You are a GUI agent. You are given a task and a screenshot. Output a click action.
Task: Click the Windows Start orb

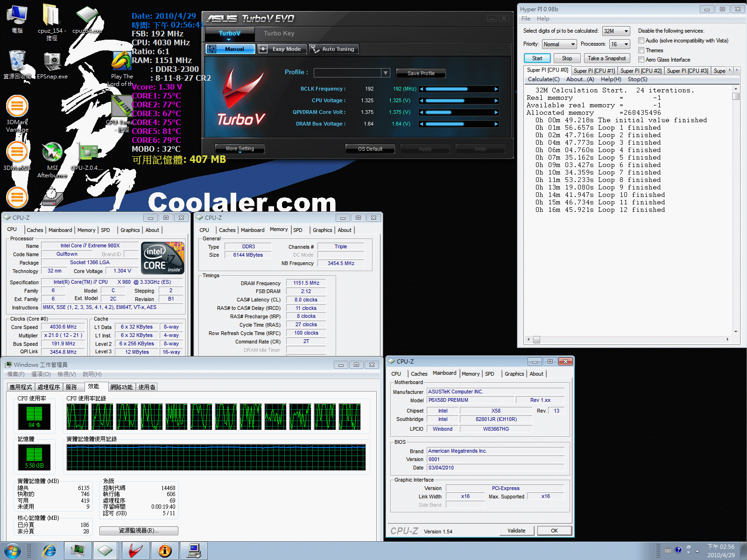point(13,551)
